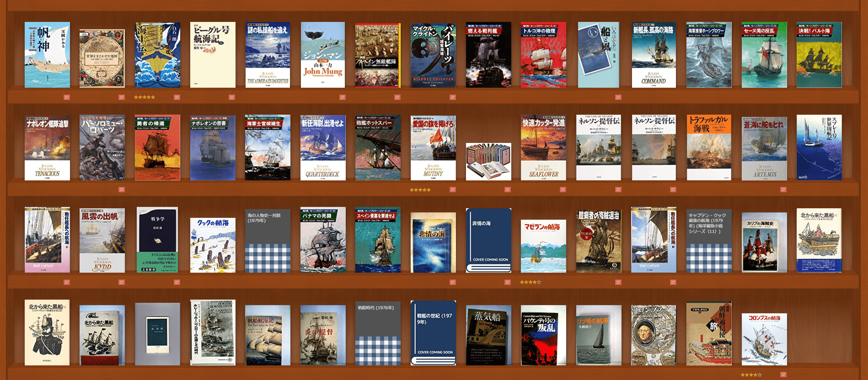Open 新艦長、孤高の海路 COMMAND cover
868x380 pixels.
(654, 55)
